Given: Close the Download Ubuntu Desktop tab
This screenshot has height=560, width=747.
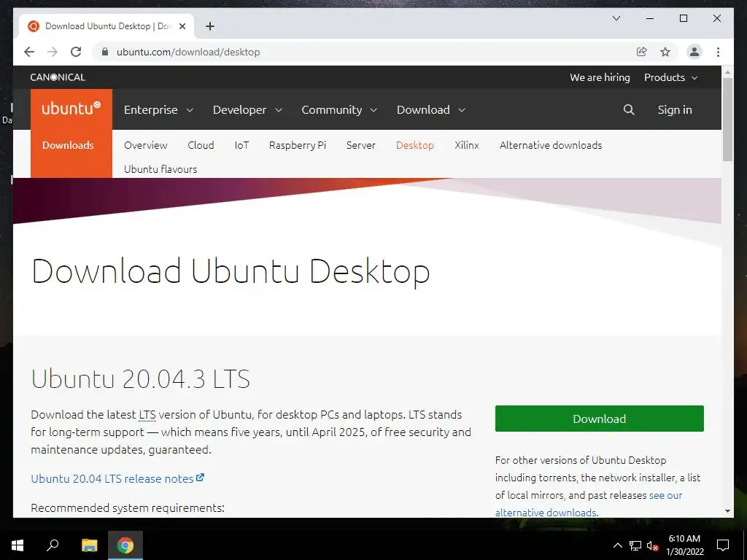Looking at the screenshot, I should [x=182, y=26].
